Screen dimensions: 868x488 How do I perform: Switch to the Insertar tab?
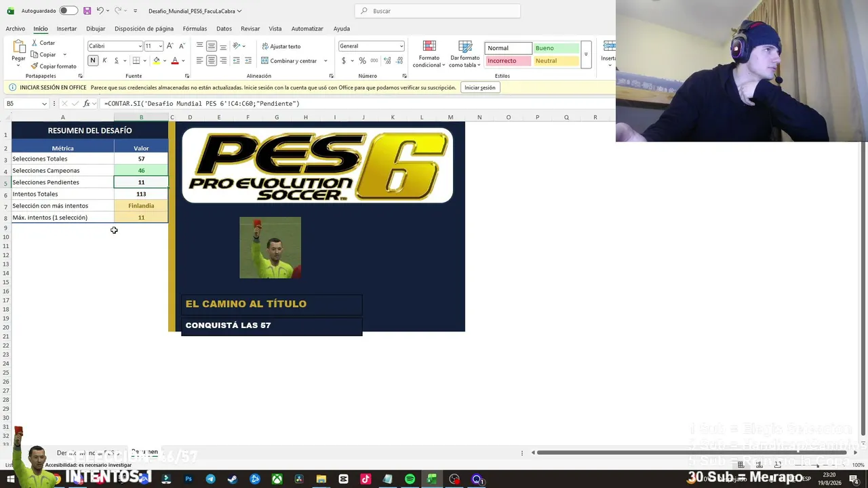pos(66,28)
